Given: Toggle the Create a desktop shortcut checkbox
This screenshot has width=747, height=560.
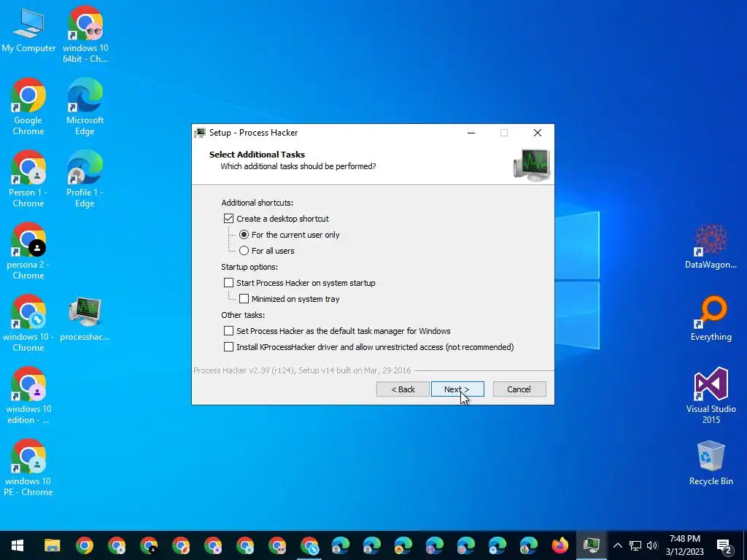Looking at the screenshot, I should (228, 219).
